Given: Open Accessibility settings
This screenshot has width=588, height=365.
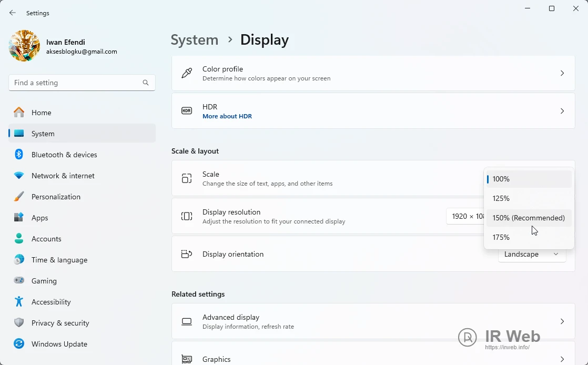Looking at the screenshot, I should point(50,302).
